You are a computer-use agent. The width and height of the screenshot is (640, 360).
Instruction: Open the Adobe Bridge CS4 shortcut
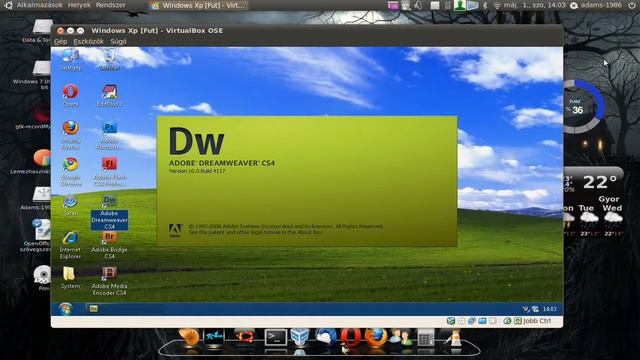coord(109,244)
